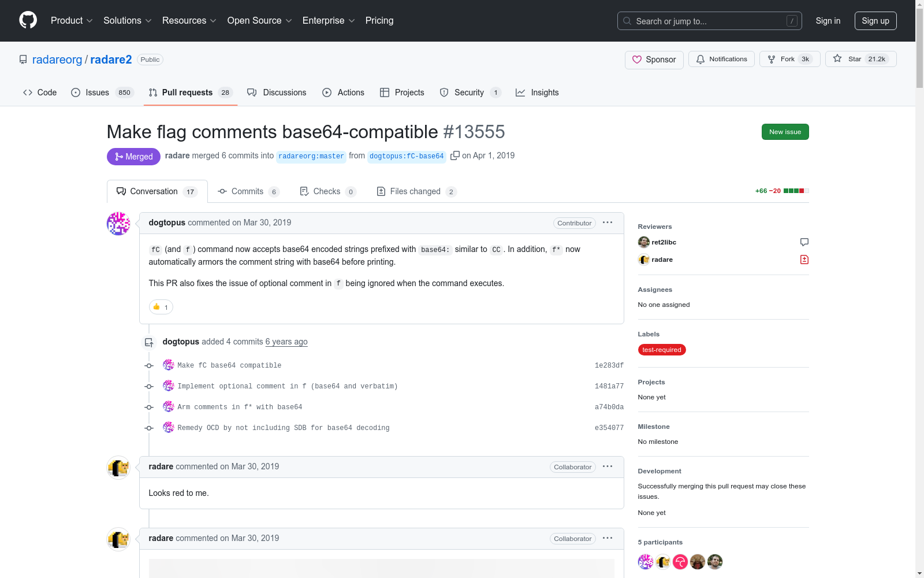This screenshot has width=924, height=578.
Task: Open the radareorg organization link
Action: pos(57,60)
